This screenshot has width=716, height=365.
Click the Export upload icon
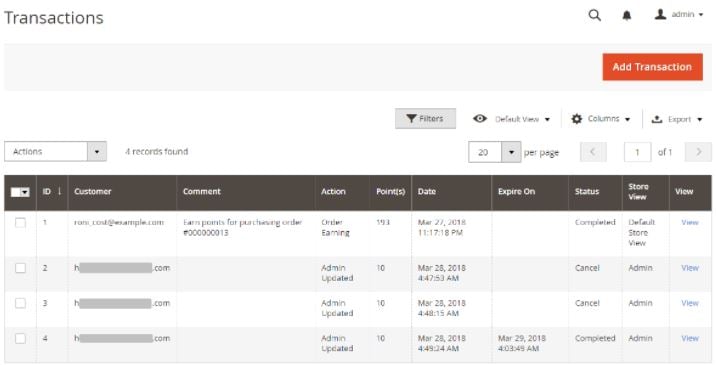657,119
